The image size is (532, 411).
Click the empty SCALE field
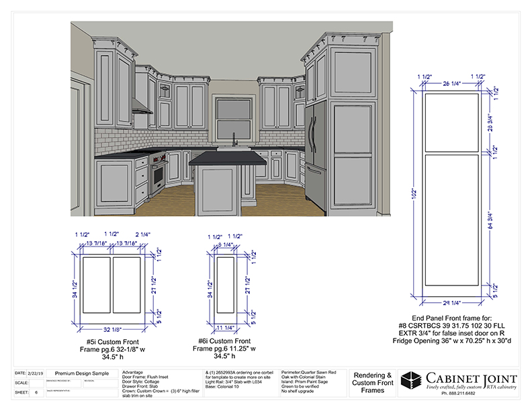click(36, 383)
